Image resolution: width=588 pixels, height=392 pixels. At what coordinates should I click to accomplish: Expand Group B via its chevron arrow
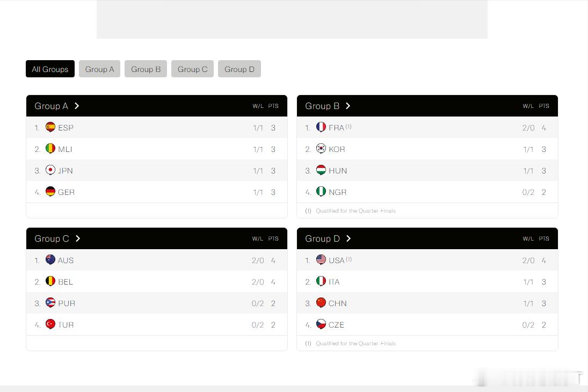click(x=348, y=106)
